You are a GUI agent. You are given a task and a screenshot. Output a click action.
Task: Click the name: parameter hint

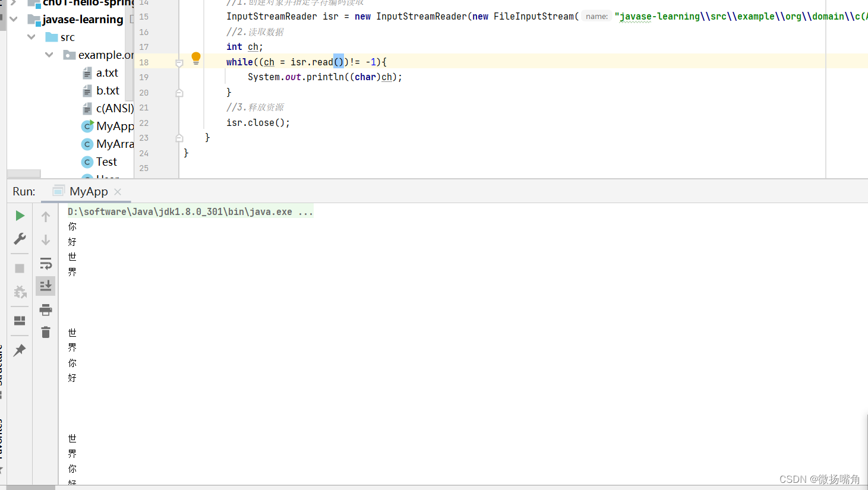(x=596, y=17)
